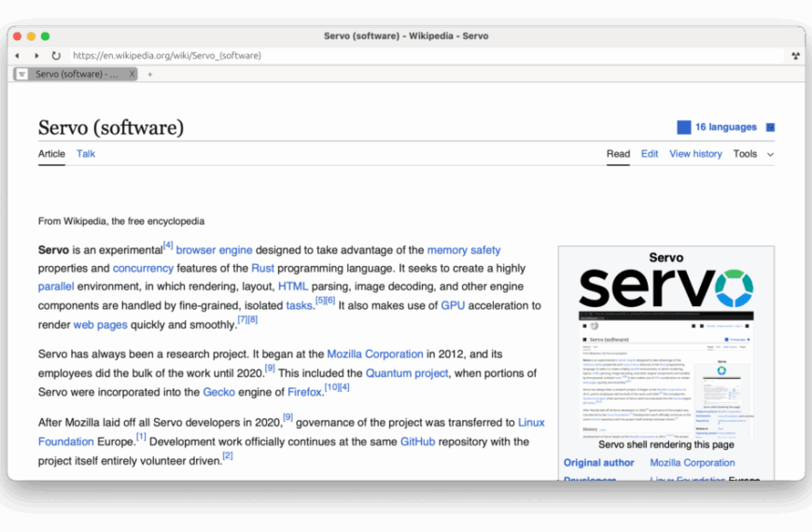Click Original author label in infobox
This screenshot has width=812, height=532.
pyautogui.click(x=598, y=463)
